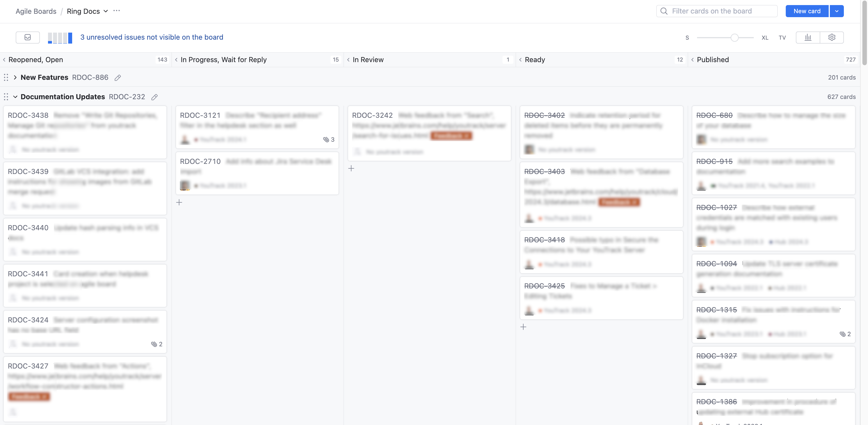This screenshot has width=868, height=425.
Task: Open the three-dots board menu
Action: [x=117, y=11]
